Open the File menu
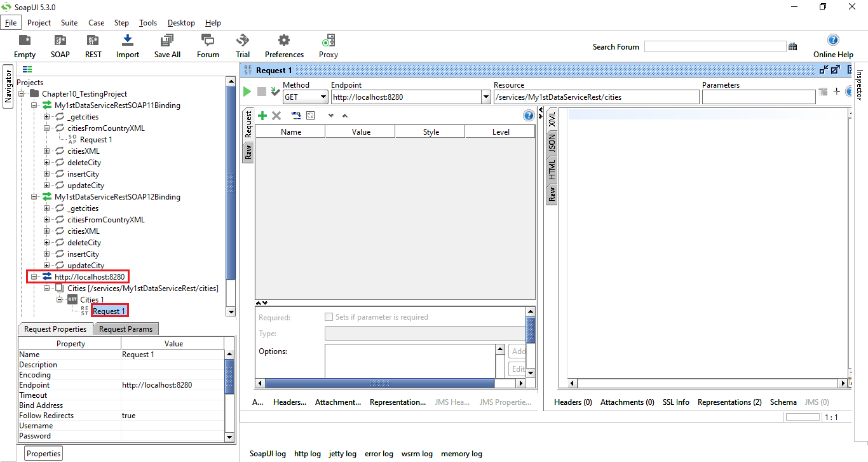The image size is (868, 462). (x=11, y=23)
